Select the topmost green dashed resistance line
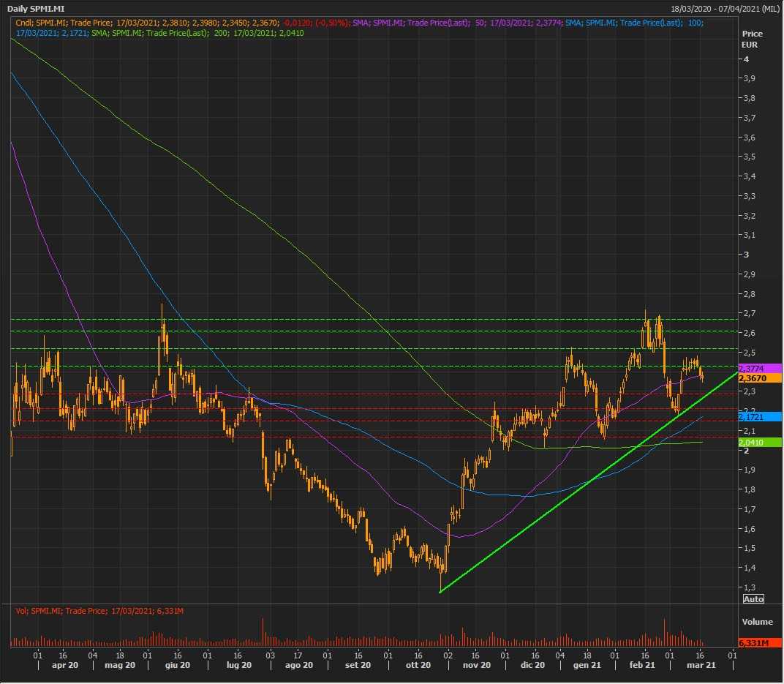784x684 pixels. pyautogui.click(x=366, y=320)
